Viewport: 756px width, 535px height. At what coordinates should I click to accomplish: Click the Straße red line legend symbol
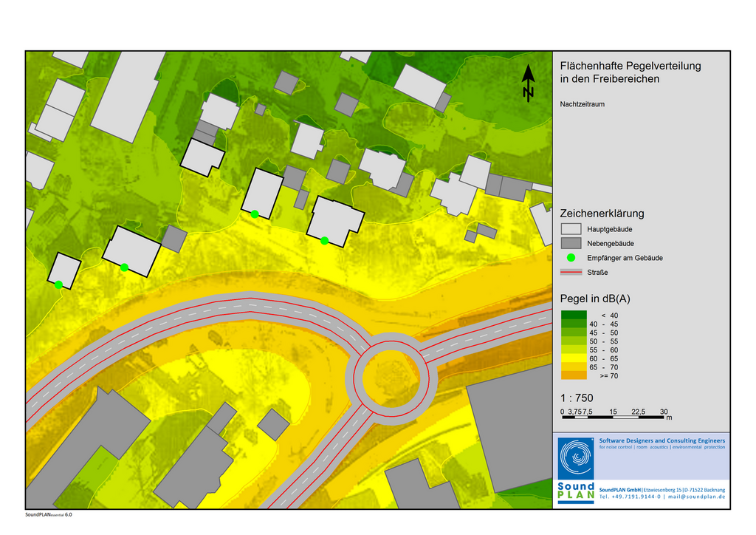[572, 273]
